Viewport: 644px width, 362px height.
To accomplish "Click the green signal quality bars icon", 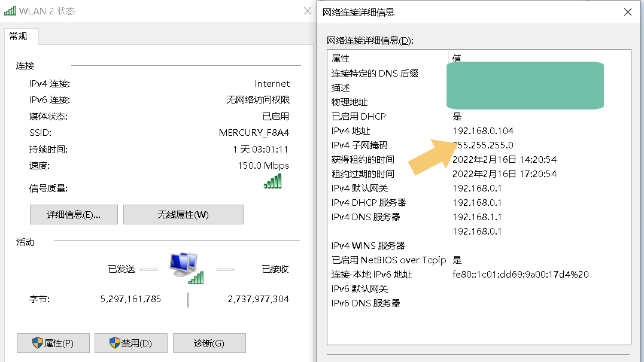I will [273, 181].
